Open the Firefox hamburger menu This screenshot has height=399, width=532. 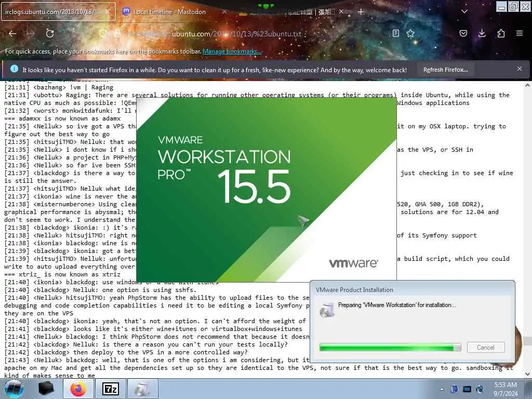tap(520, 33)
